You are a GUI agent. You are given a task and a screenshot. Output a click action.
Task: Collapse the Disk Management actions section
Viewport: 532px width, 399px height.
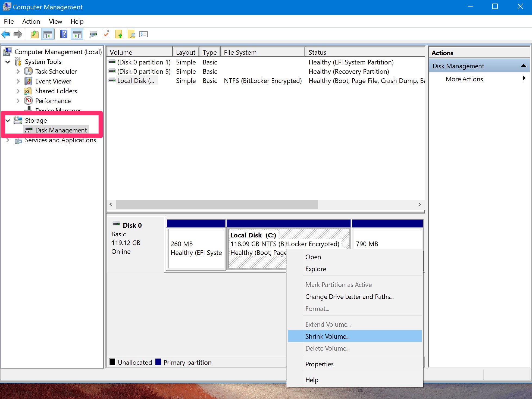pyautogui.click(x=524, y=66)
